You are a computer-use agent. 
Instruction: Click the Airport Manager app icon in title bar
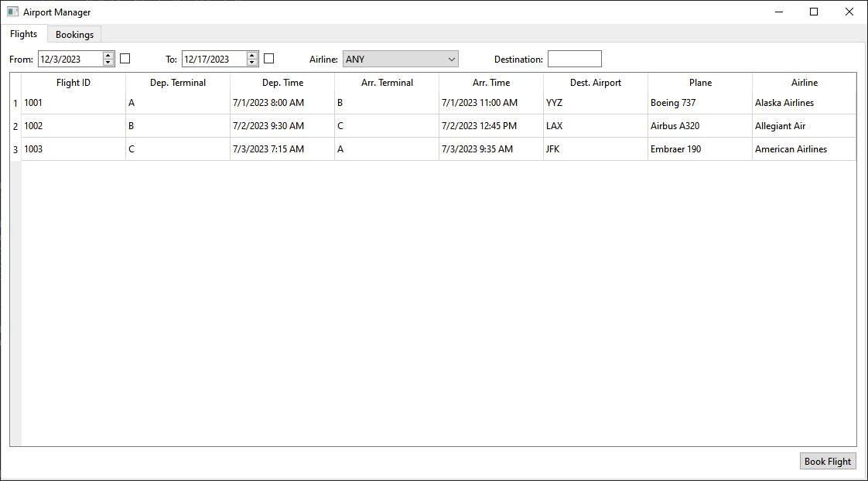point(12,12)
